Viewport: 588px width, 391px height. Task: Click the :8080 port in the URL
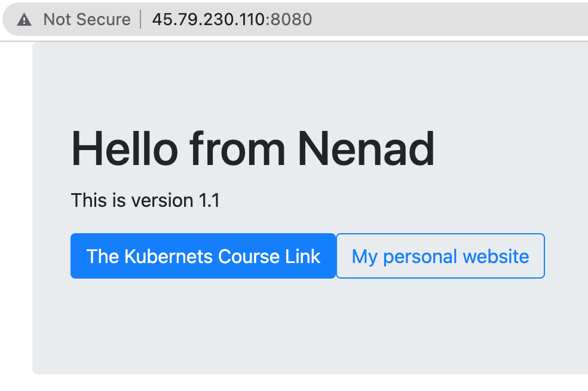[x=289, y=20]
